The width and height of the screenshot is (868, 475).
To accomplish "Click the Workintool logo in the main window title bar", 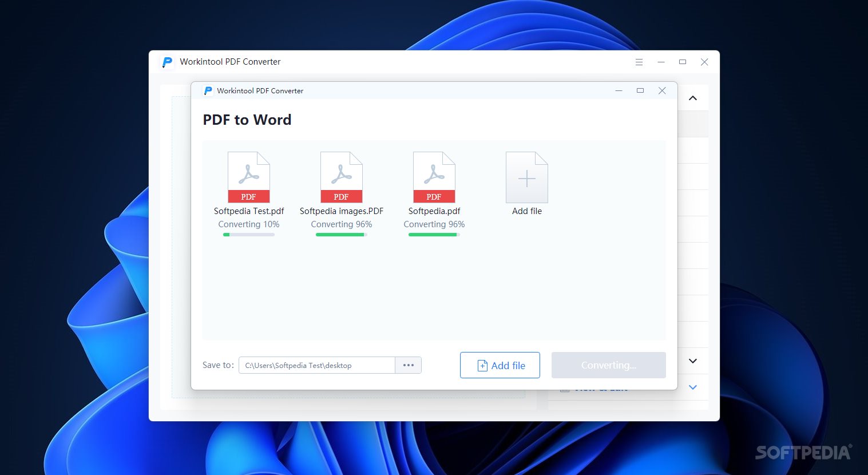I will pyautogui.click(x=167, y=62).
